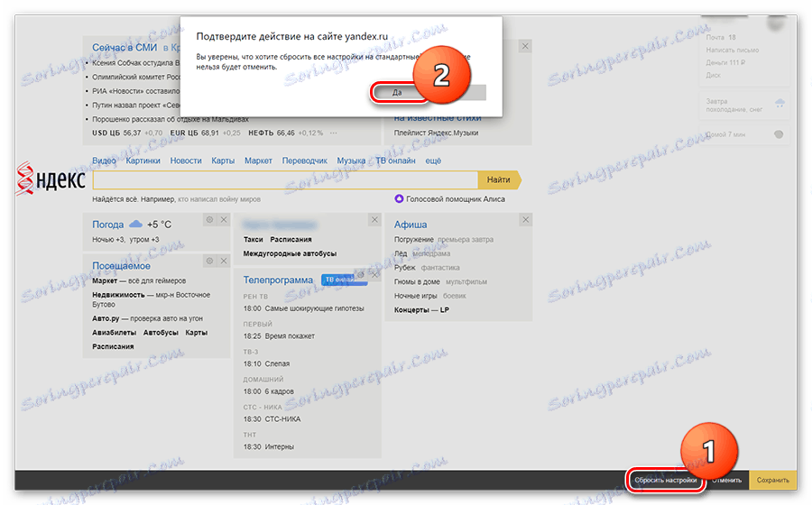Image resolution: width=812 pixels, height=505 pixels.
Task: Open Междугородные автобусы link
Action: point(290,253)
